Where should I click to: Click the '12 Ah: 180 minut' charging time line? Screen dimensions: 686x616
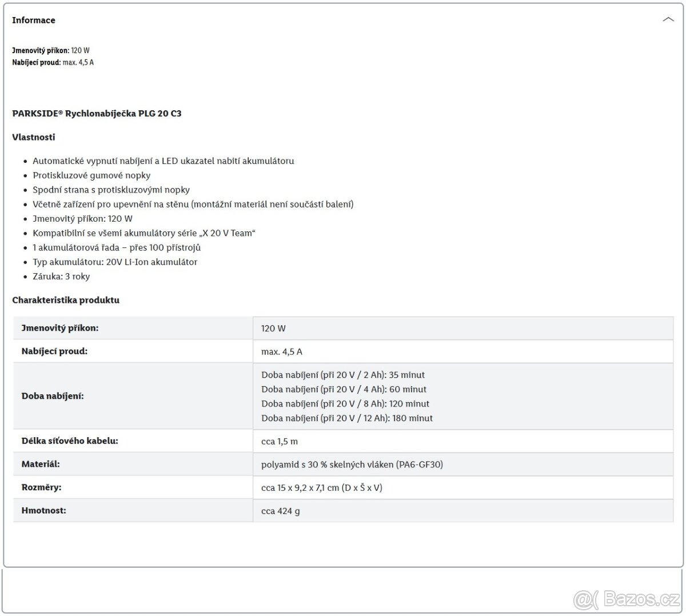[346, 418]
